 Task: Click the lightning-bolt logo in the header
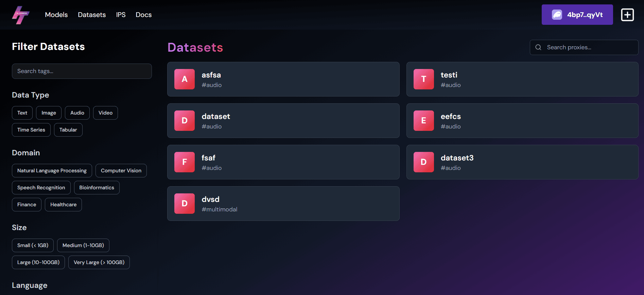tap(21, 15)
